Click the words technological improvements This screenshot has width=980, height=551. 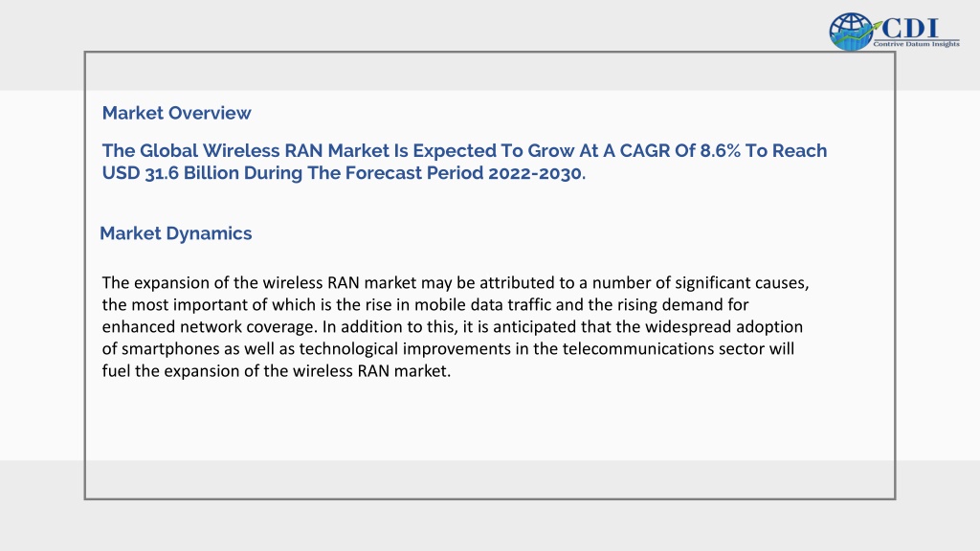point(405,348)
